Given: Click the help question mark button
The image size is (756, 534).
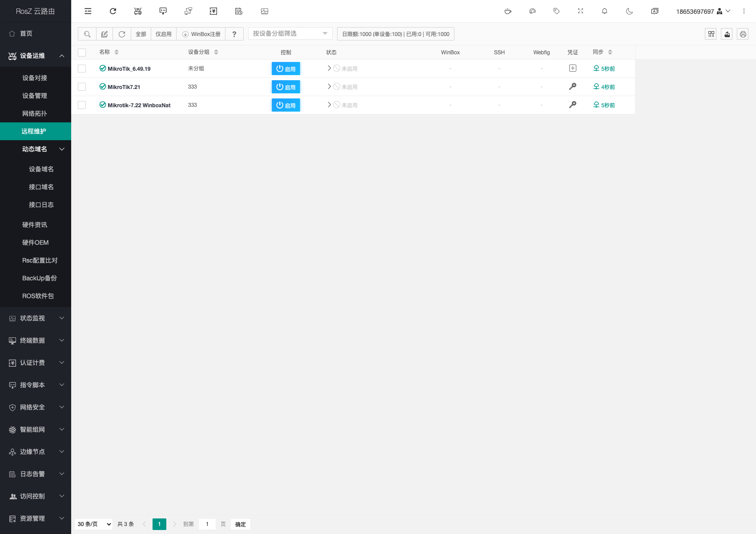Looking at the screenshot, I should pos(234,34).
